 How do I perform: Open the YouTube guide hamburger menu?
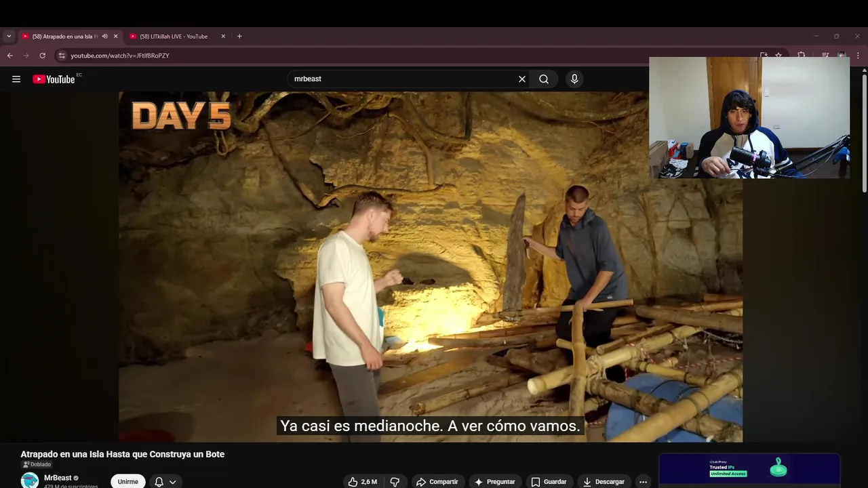16,79
